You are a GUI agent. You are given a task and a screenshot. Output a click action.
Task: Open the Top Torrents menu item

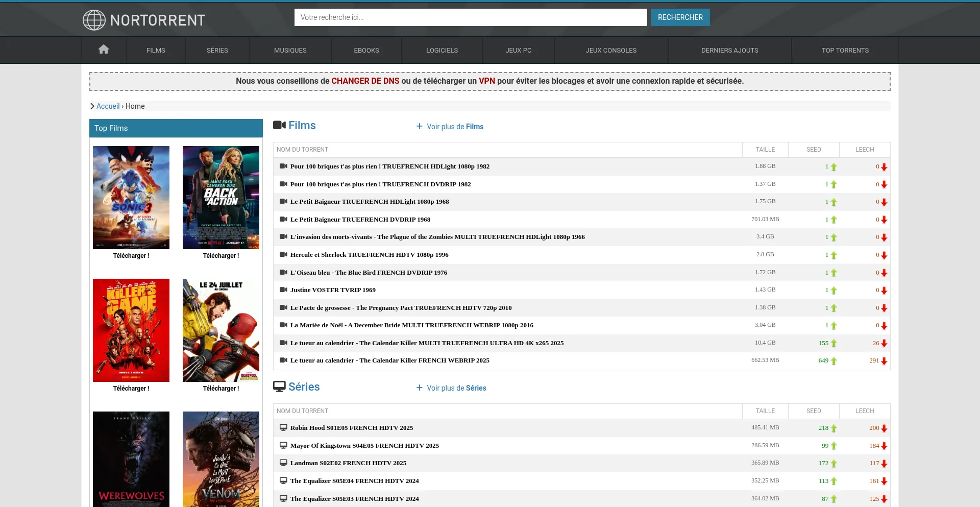[845, 50]
